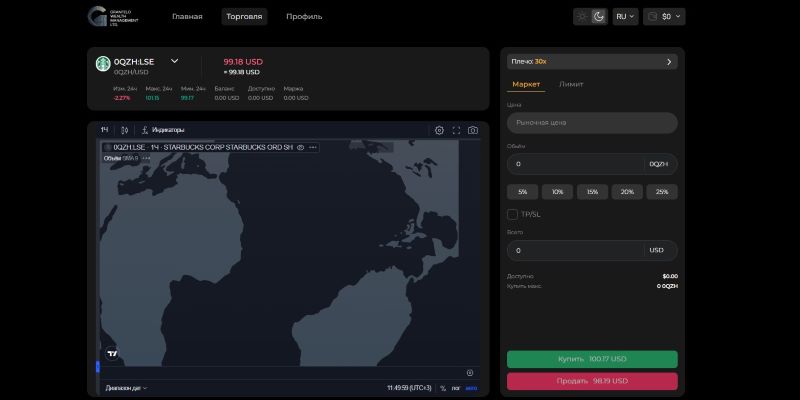
Task: Select the Лимит order tab
Action: click(x=571, y=84)
